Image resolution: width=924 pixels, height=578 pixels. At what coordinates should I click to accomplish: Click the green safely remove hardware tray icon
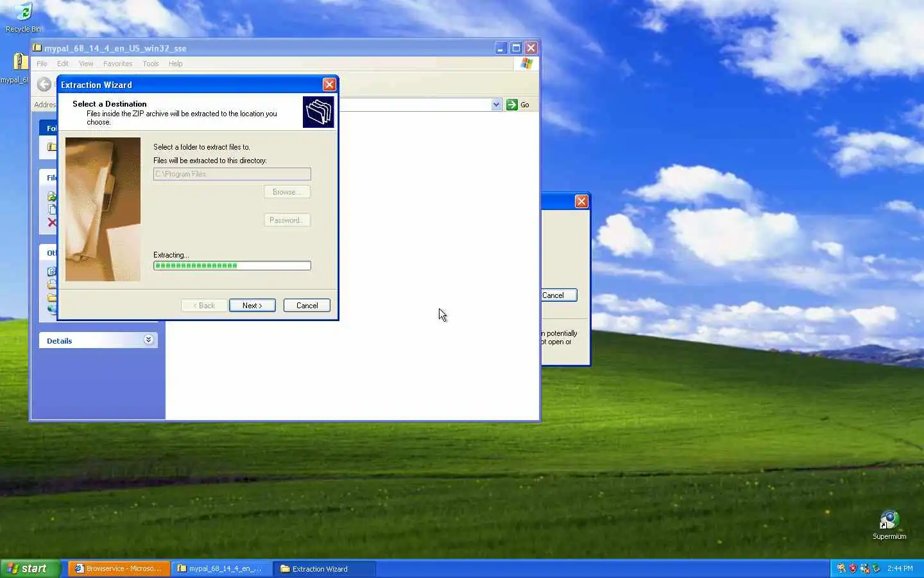876,568
